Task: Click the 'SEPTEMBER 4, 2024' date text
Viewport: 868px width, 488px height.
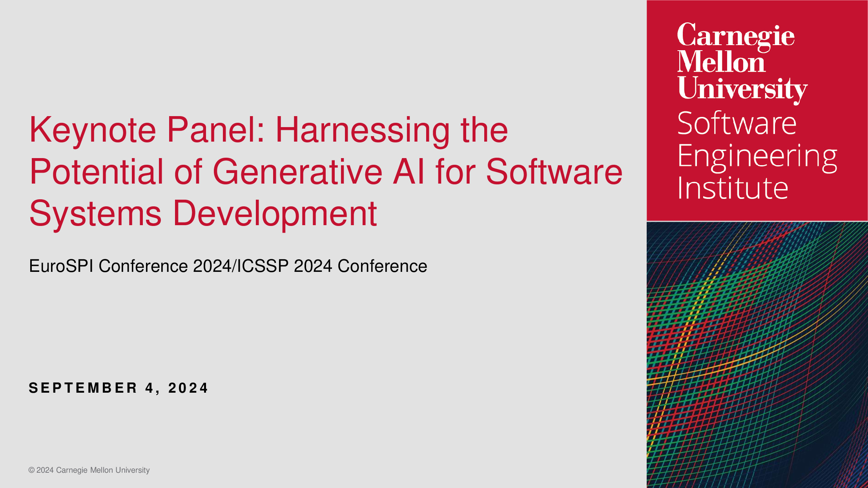Action: 119,388
